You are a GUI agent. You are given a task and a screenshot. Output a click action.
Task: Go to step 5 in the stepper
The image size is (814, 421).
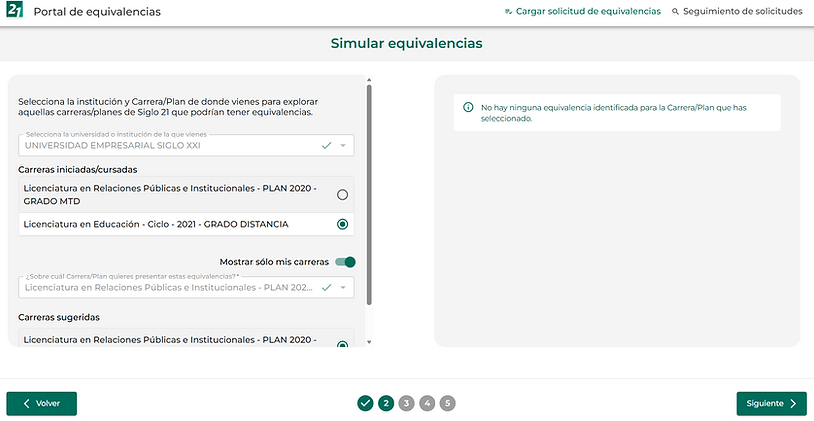(x=447, y=403)
